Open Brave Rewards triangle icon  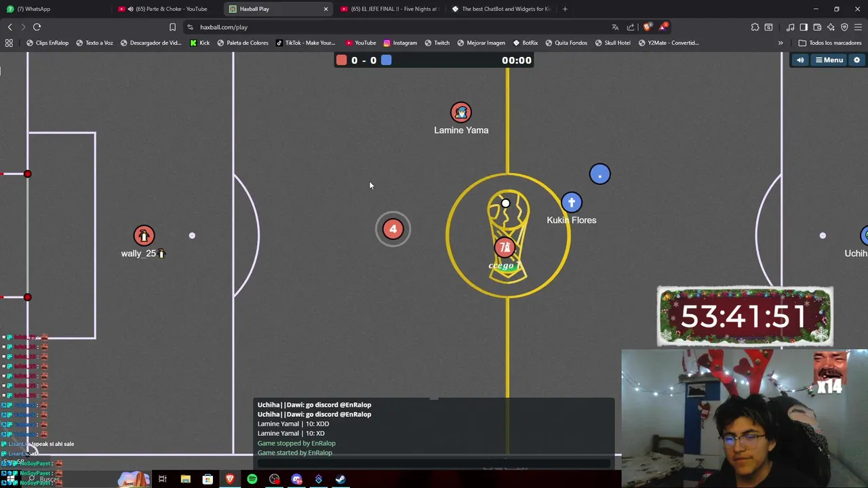click(663, 27)
